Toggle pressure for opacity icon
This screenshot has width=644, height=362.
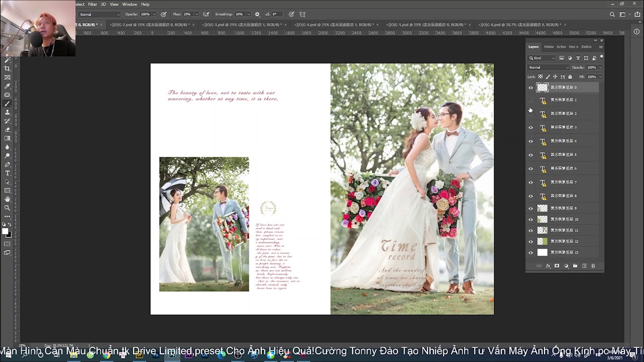(164, 15)
